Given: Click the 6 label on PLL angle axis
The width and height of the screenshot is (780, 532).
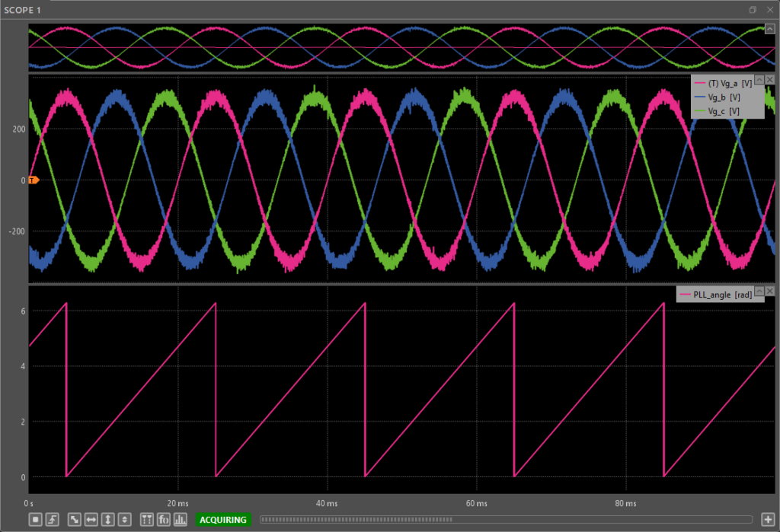Looking at the screenshot, I should coord(24,311).
